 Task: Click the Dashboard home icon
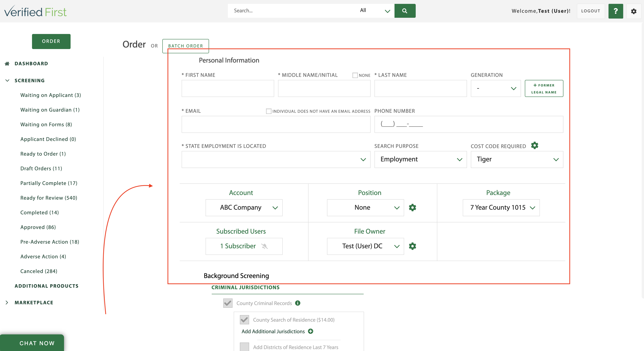pyautogui.click(x=7, y=64)
